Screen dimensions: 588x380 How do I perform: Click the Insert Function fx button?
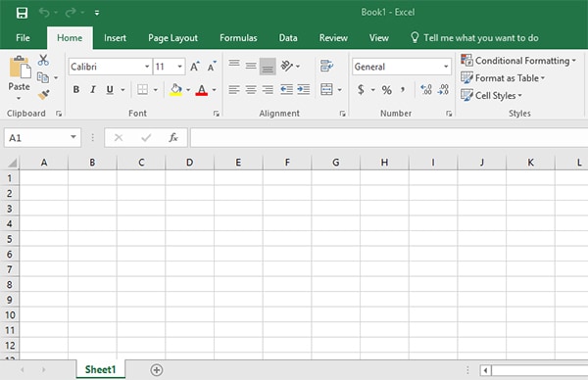[173, 137]
